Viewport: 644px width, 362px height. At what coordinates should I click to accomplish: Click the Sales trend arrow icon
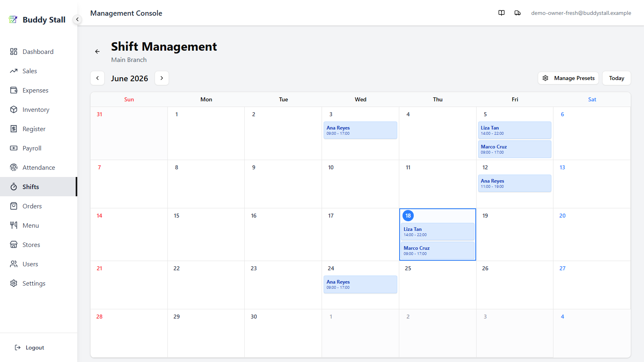pos(14,71)
